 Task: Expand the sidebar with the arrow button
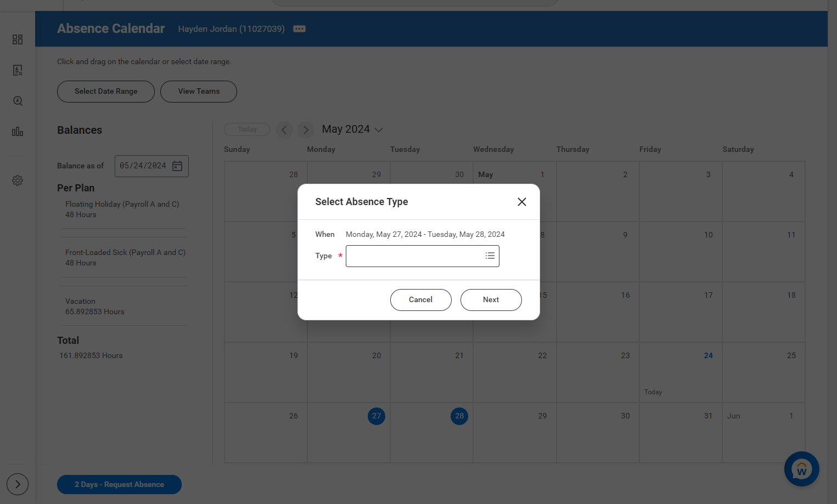pyautogui.click(x=18, y=484)
